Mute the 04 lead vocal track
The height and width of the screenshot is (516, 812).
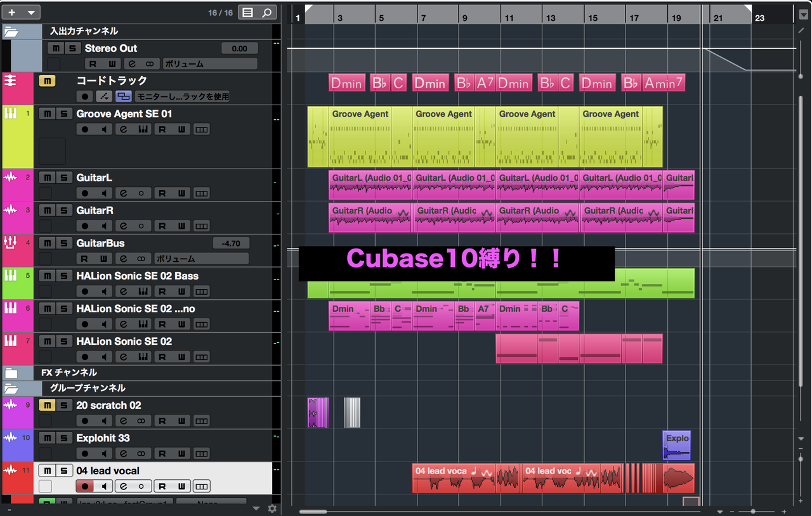[x=48, y=471]
